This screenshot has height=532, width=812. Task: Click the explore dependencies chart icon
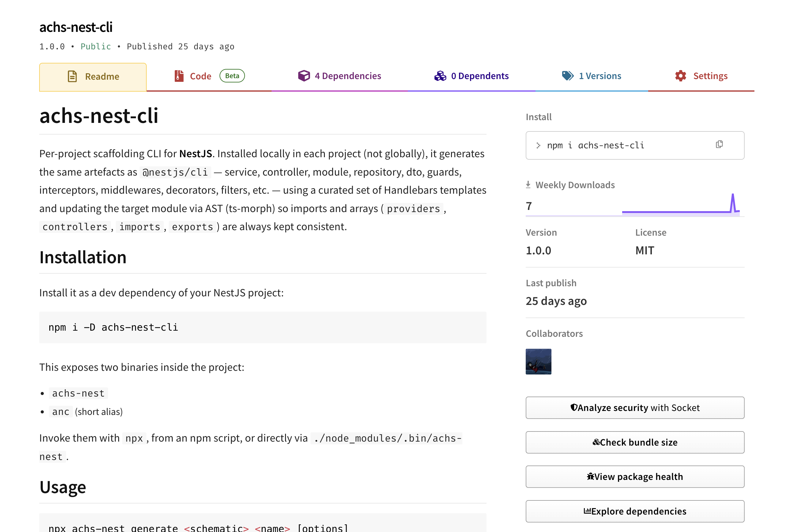point(587,511)
